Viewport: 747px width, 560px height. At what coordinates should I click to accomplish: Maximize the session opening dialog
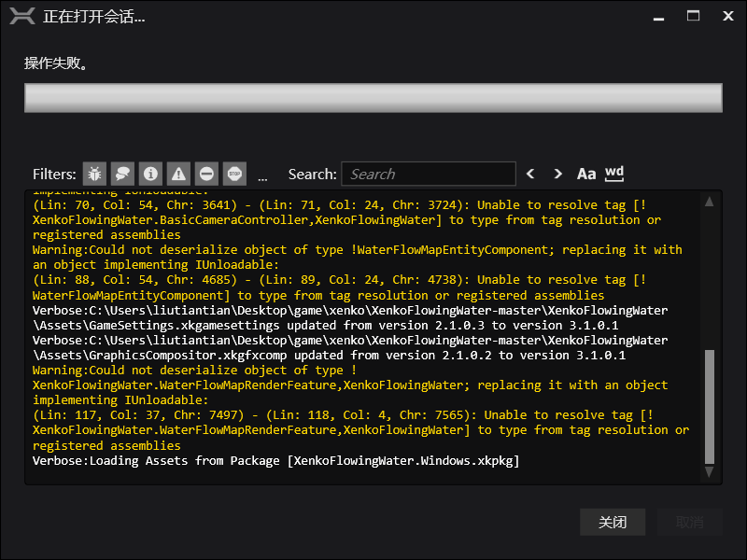click(693, 16)
